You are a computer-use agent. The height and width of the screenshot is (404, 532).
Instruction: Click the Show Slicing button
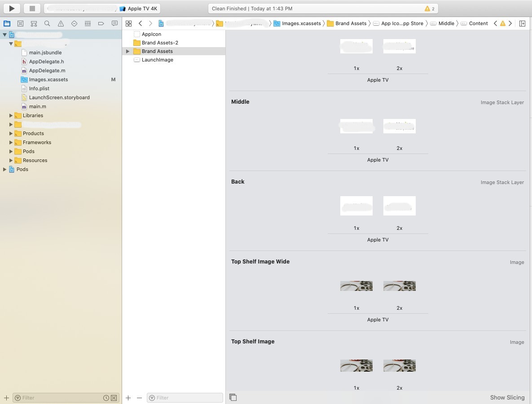point(507,397)
